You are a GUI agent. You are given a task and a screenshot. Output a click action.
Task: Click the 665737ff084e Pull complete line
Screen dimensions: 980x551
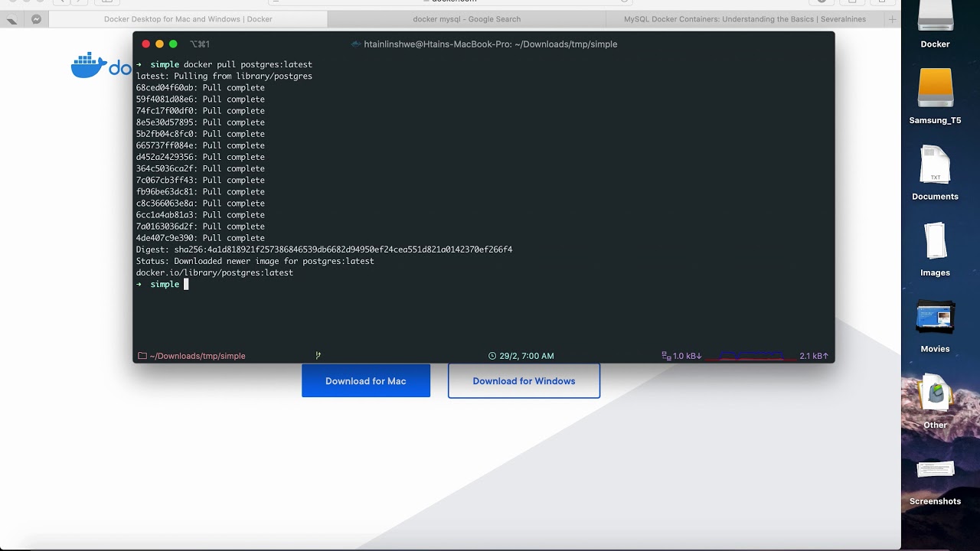coord(201,145)
